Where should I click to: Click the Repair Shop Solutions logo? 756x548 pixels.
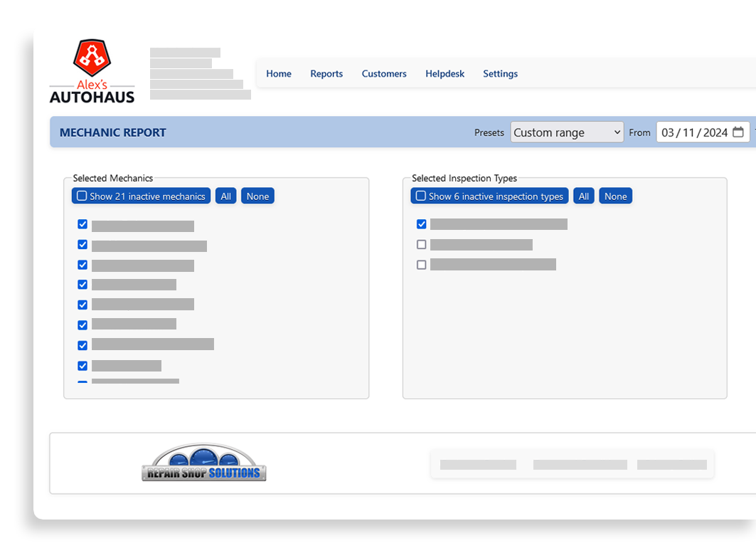(x=204, y=461)
